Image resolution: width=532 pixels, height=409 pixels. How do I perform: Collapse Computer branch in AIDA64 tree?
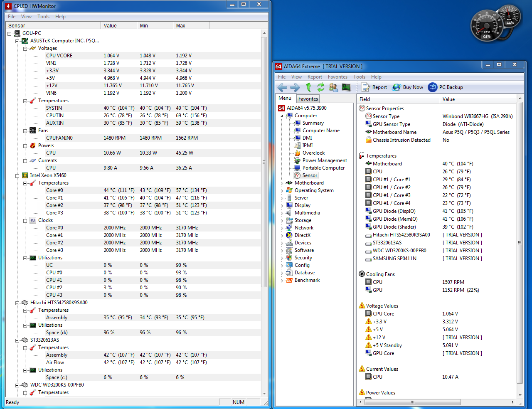point(282,116)
